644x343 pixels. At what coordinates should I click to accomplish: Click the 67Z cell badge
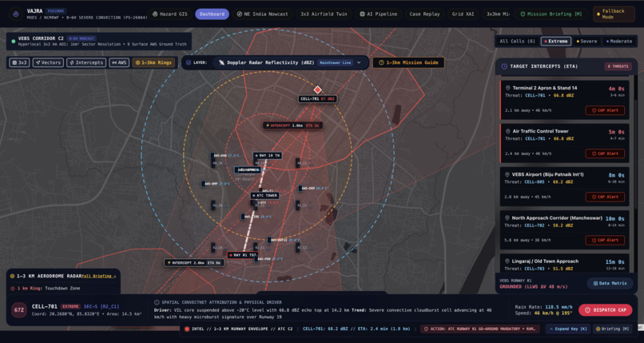point(19,310)
